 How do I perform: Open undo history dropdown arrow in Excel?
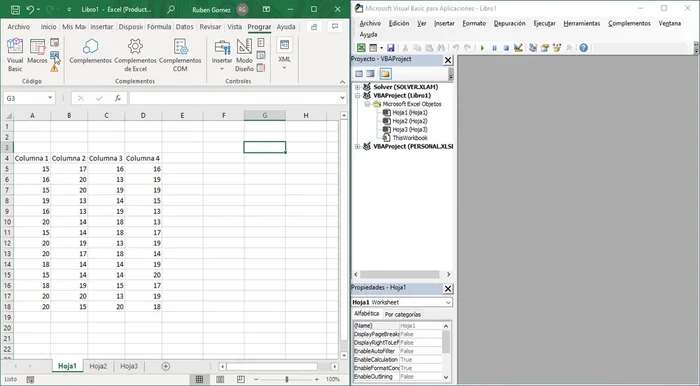coord(38,9)
